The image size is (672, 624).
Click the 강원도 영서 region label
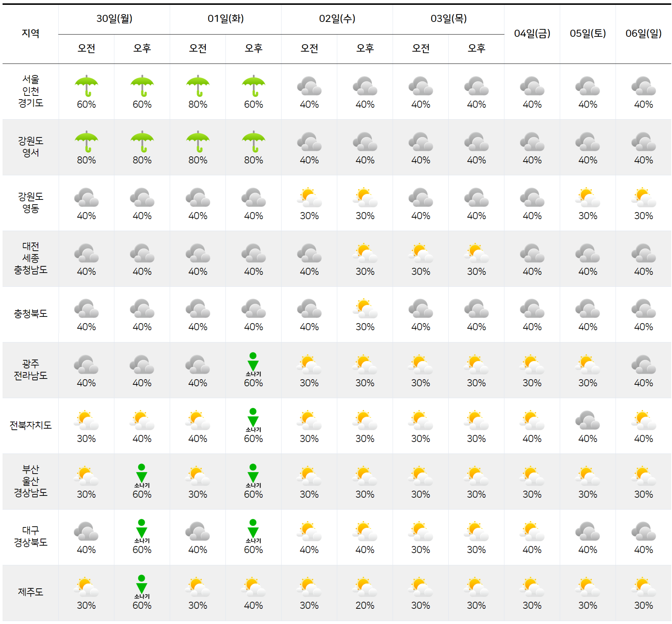pos(30,147)
